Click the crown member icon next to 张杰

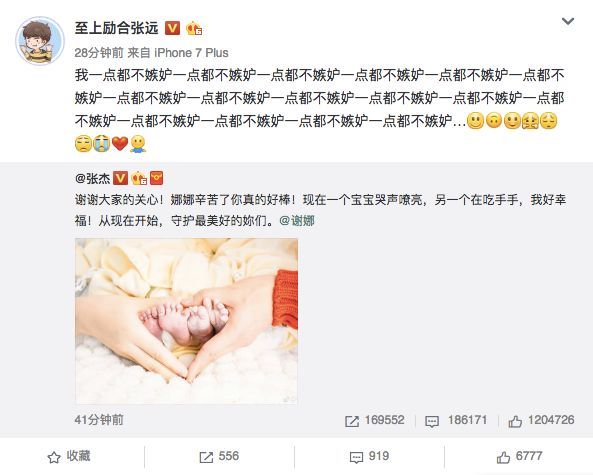tap(139, 178)
